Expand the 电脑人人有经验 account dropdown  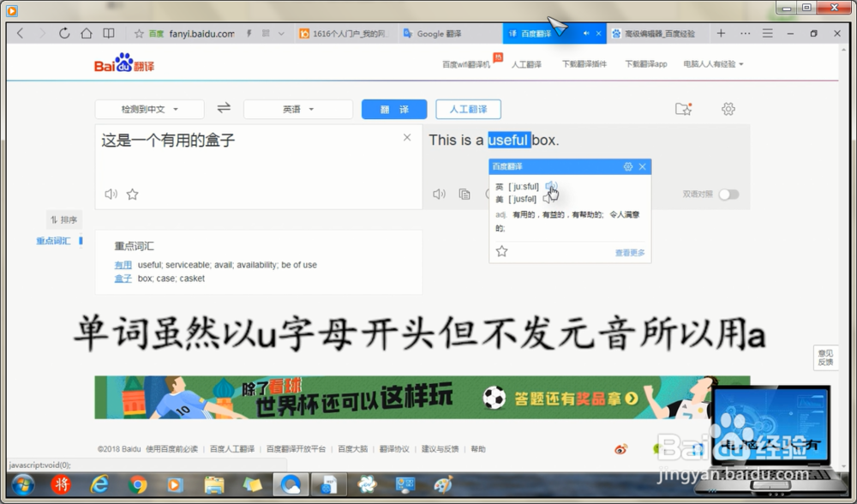coord(713,64)
